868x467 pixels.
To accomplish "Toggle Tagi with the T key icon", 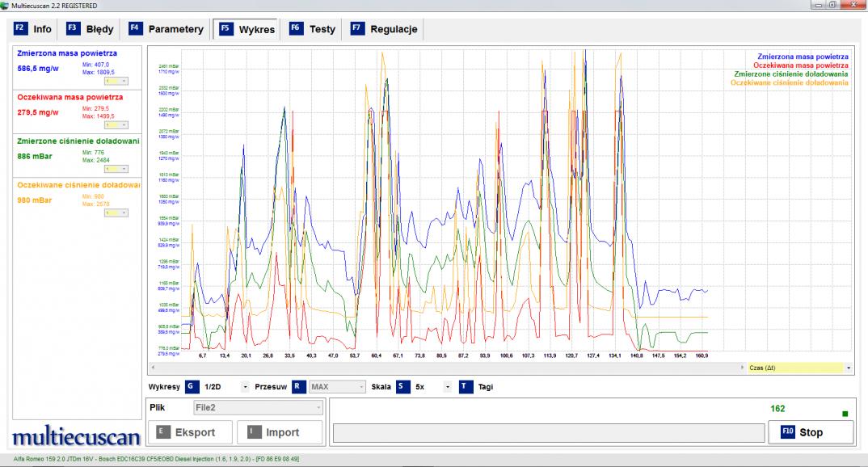I will pos(465,386).
